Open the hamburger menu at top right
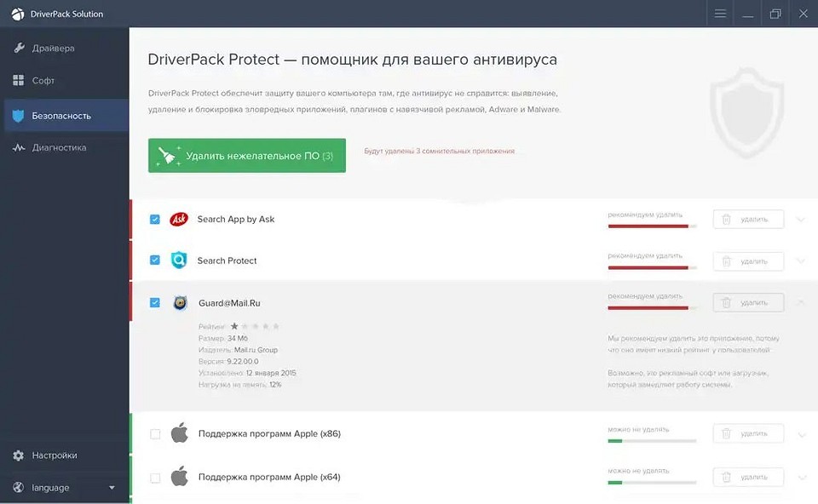Screen dimensions: 818x504 click(719, 14)
